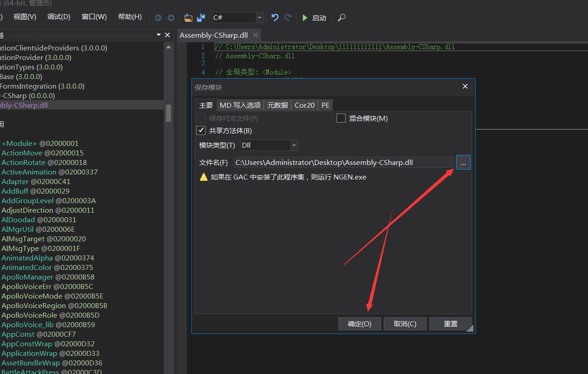Screen dimensions: 588x374
Task: Close the assembly explorer panel
Action: 167,35
